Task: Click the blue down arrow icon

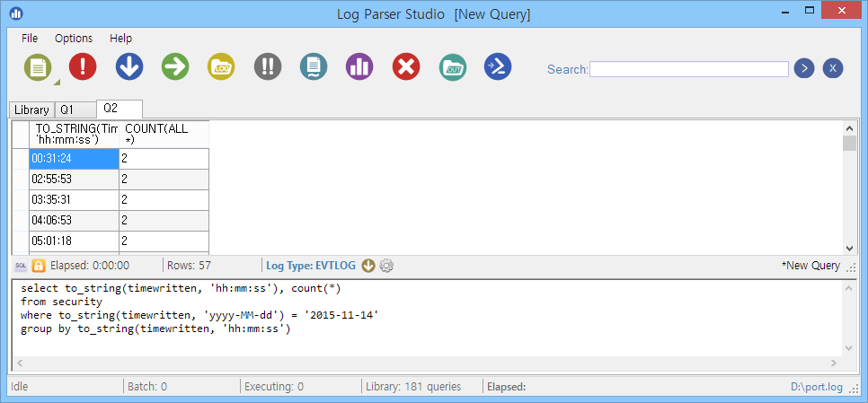Action: pos(129,67)
